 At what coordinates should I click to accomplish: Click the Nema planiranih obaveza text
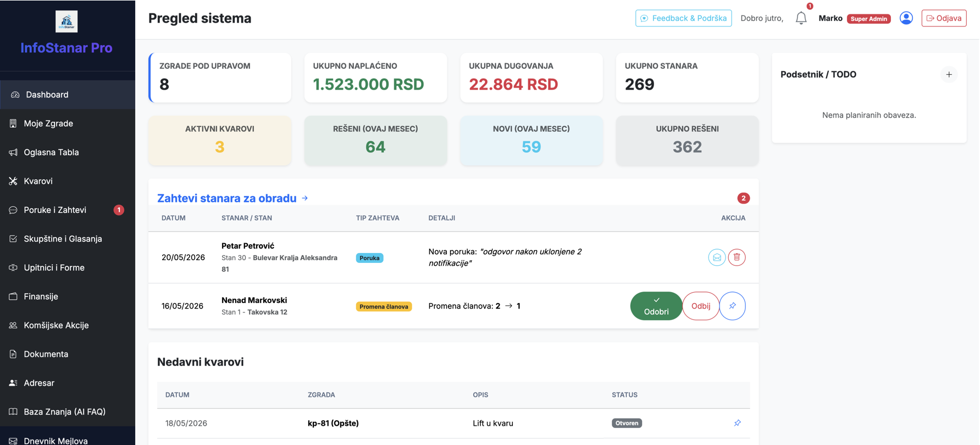click(x=869, y=115)
